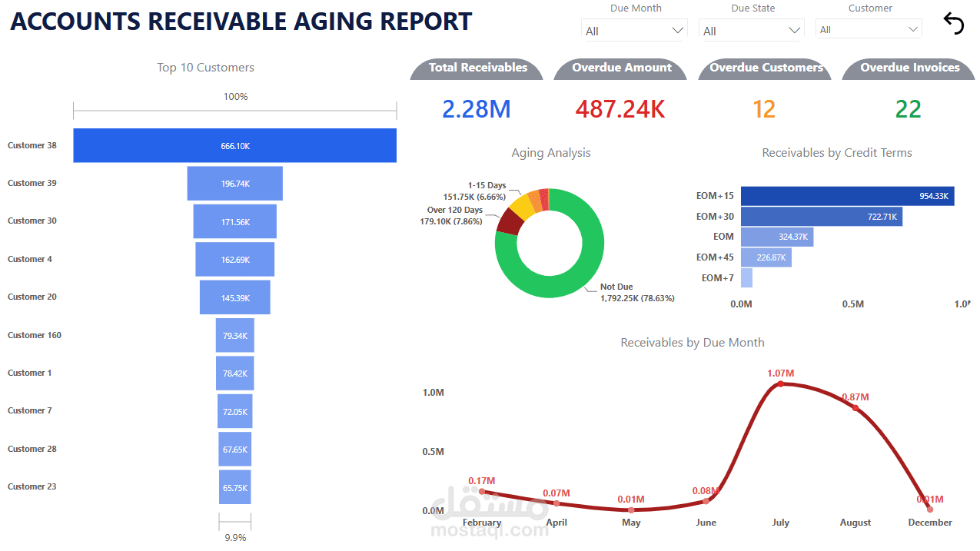This screenshot has width=980, height=551.
Task: Click the Receivables by Credit Terms title
Action: pyautogui.click(x=837, y=153)
